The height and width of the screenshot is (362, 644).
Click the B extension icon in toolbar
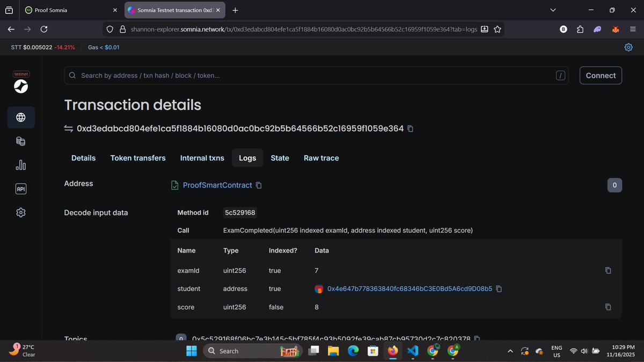point(563,29)
